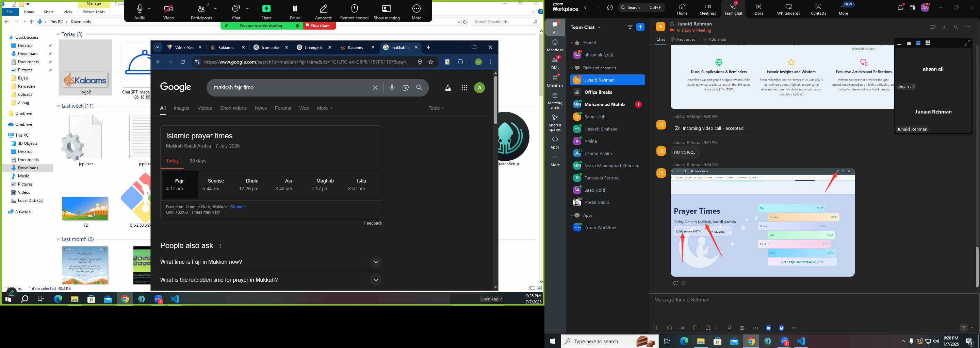
Task: Open Contacts in Zoom Workplace top bar
Action: [x=818, y=9]
